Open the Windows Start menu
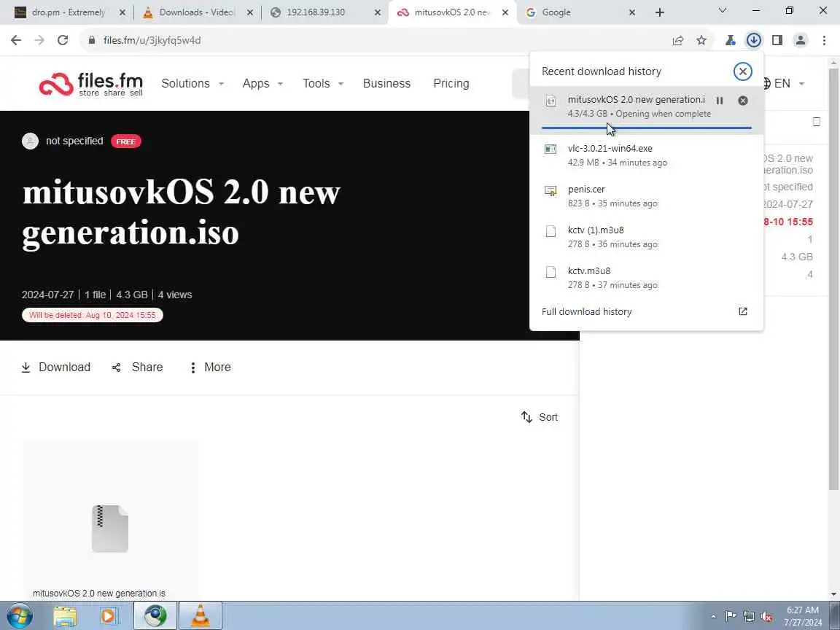The width and height of the screenshot is (840, 630). [x=19, y=615]
